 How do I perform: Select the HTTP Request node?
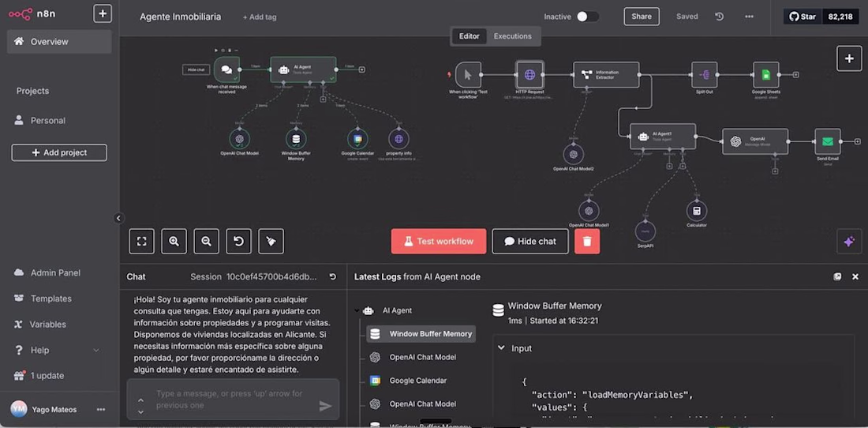pyautogui.click(x=529, y=75)
